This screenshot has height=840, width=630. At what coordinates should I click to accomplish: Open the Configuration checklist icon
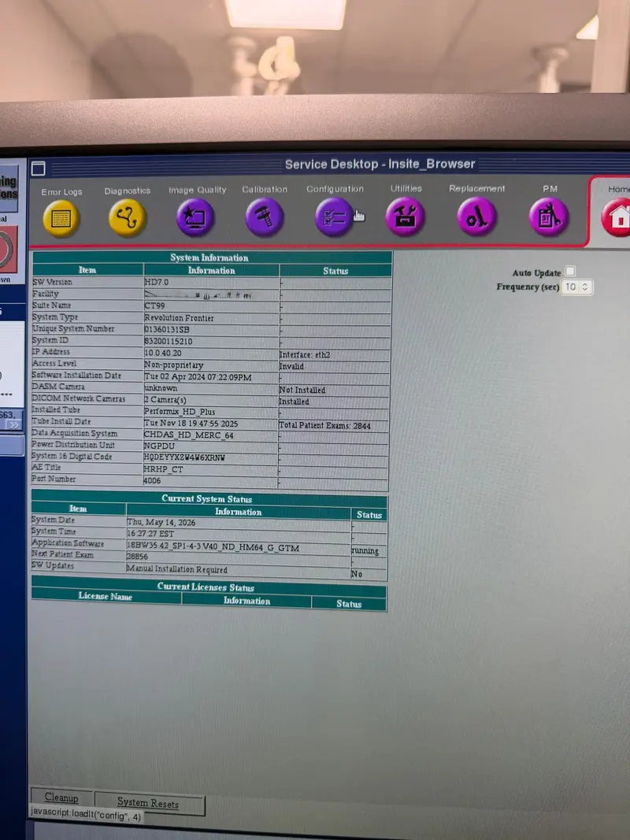tap(334, 217)
